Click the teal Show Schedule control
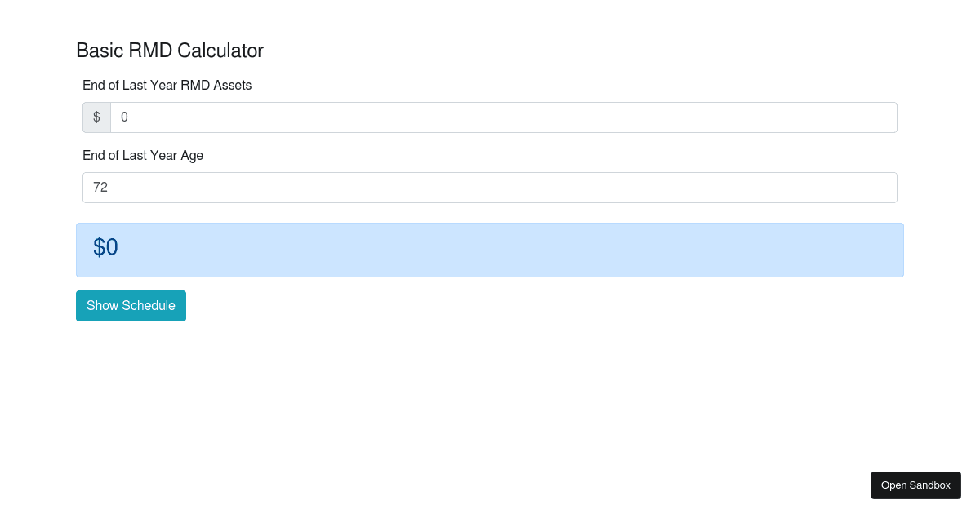The image size is (980, 514). [131, 305]
